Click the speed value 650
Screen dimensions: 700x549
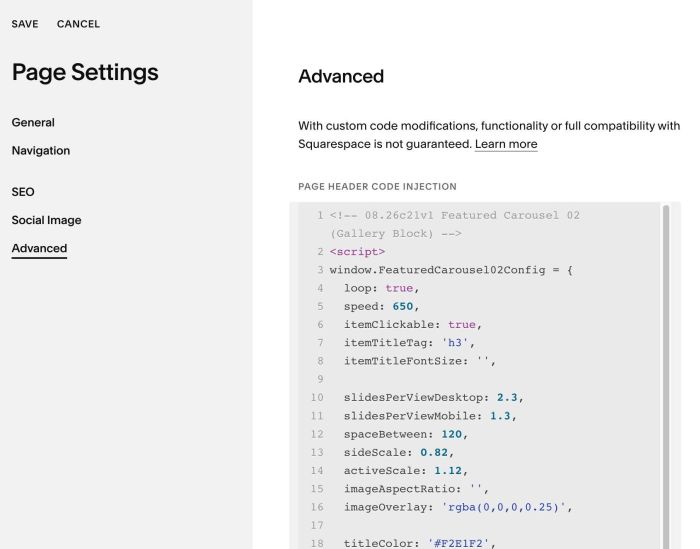[403, 307]
